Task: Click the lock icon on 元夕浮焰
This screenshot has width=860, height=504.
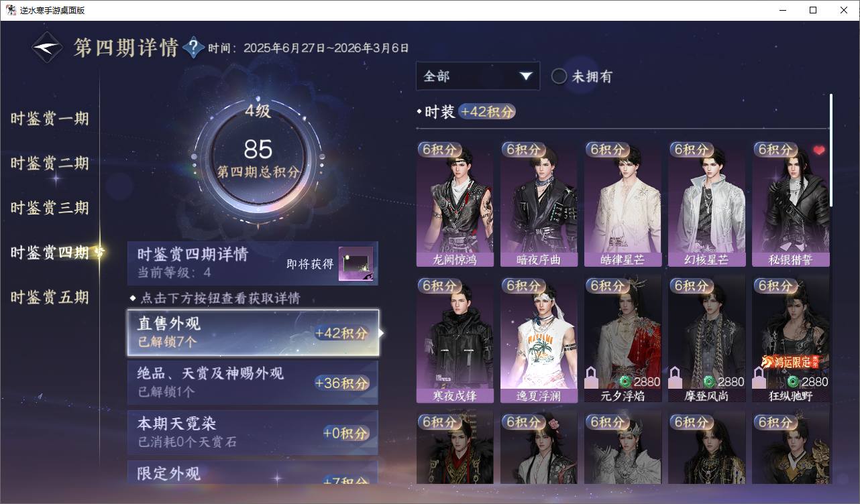Action: coord(592,379)
